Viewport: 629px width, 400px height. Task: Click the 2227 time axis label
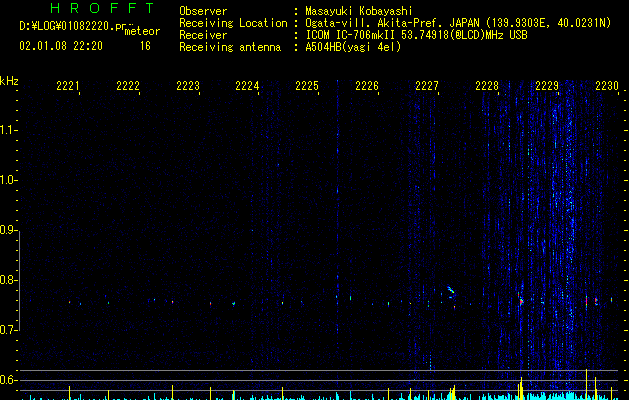[427, 86]
